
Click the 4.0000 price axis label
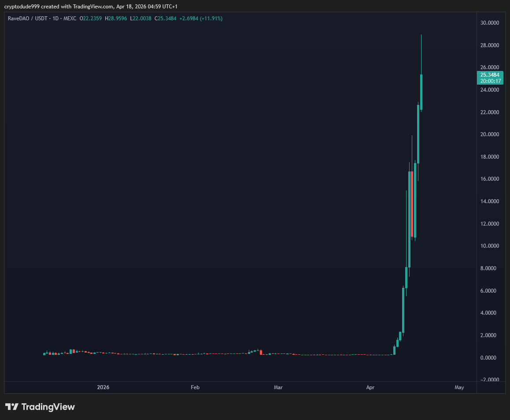tap(488, 313)
